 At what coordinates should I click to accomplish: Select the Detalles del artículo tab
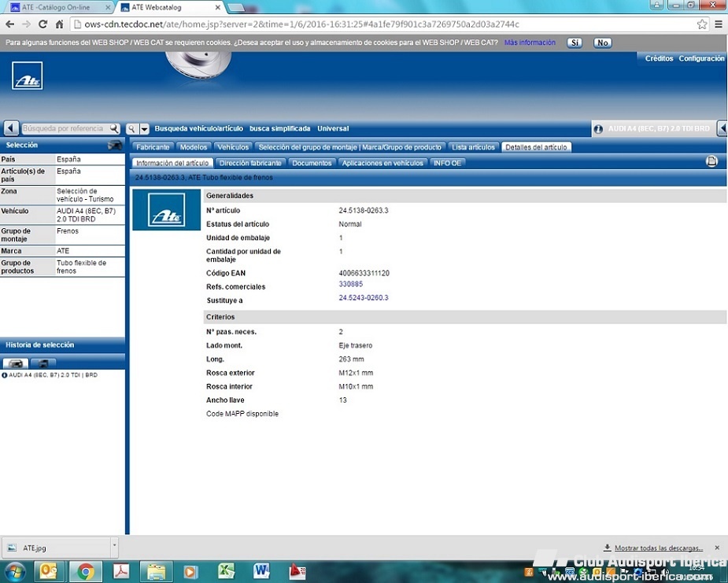pyautogui.click(x=536, y=147)
